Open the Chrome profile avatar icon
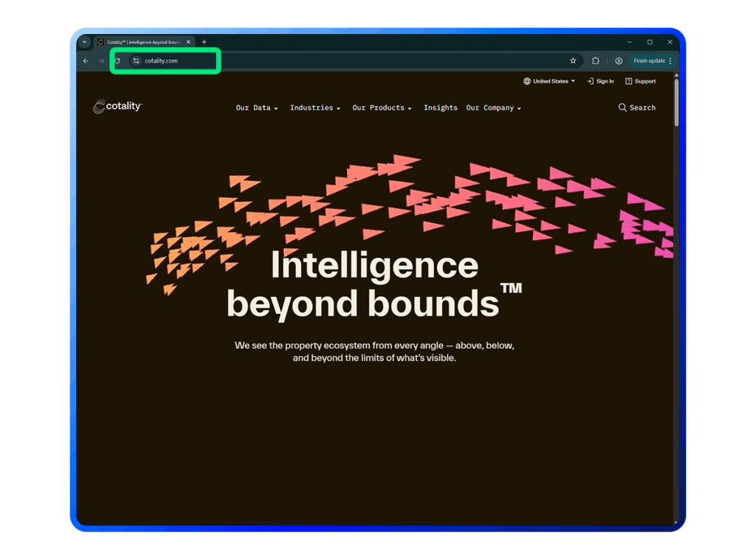 click(619, 61)
